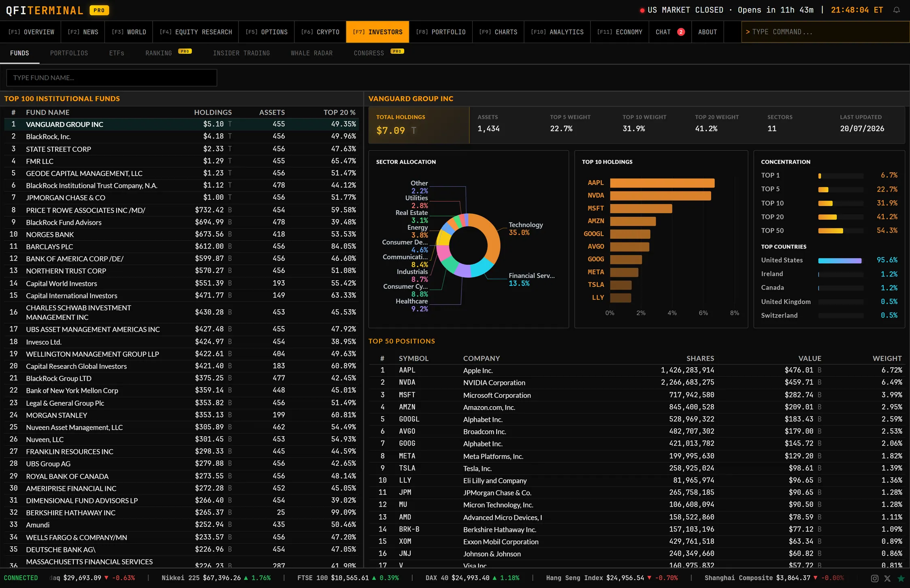Click the Type Fund Name search field
The image size is (910, 588).
(x=112, y=78)
